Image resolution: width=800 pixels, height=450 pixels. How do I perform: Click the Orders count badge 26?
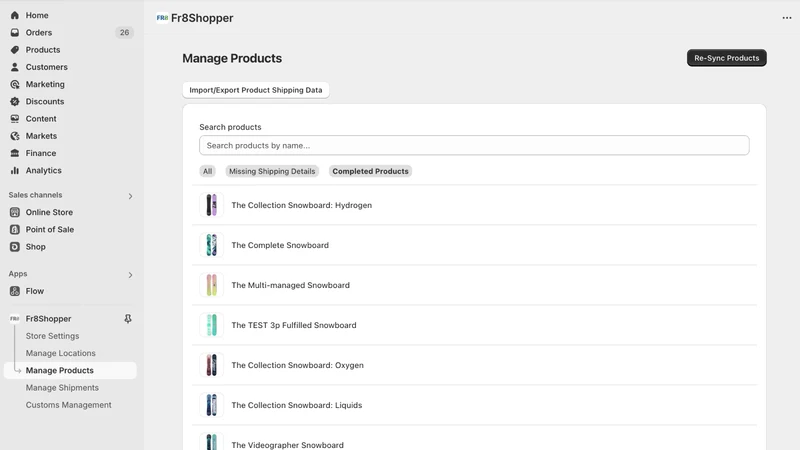click(x=124, y=33)
